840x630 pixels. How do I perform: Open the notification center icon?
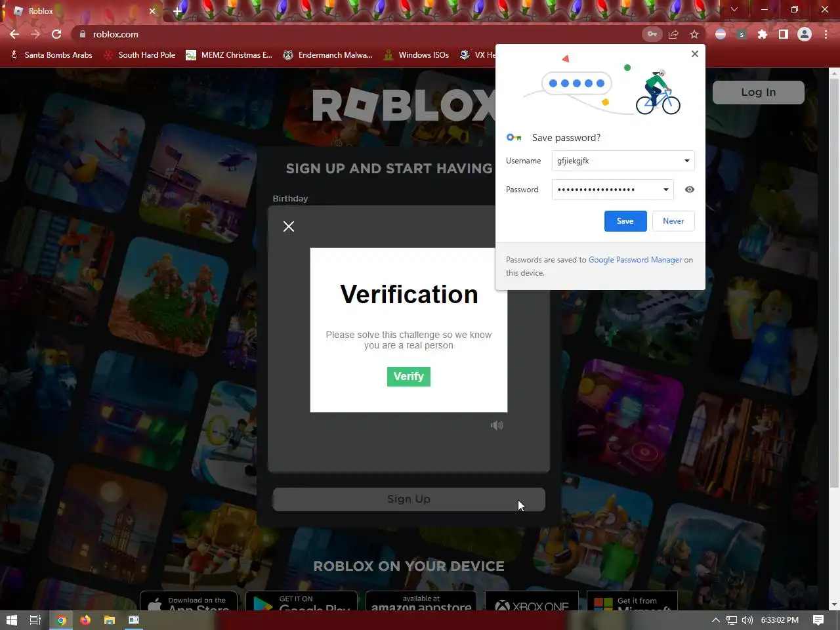818,619
